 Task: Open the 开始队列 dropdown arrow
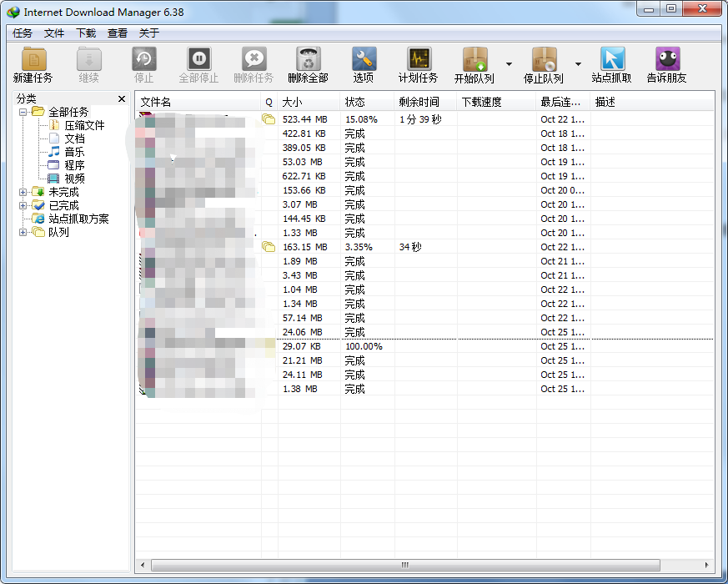tap(509, 64)
